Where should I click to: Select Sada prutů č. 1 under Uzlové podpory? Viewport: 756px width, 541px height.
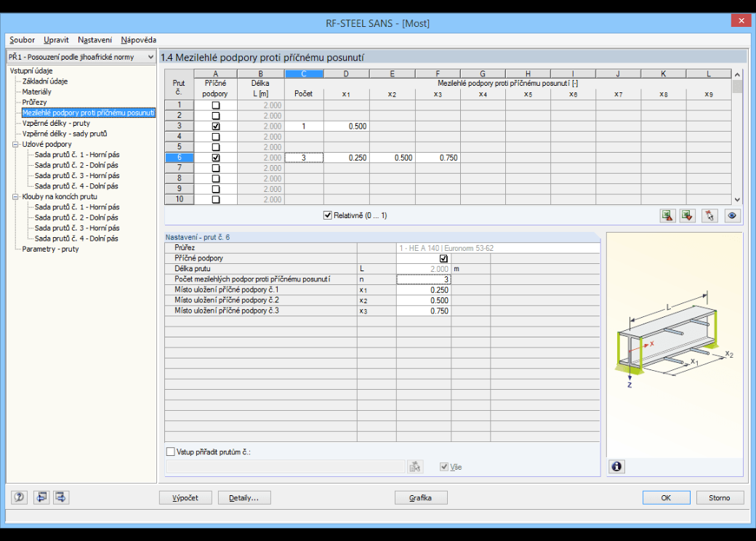click(x=77, y=155)
